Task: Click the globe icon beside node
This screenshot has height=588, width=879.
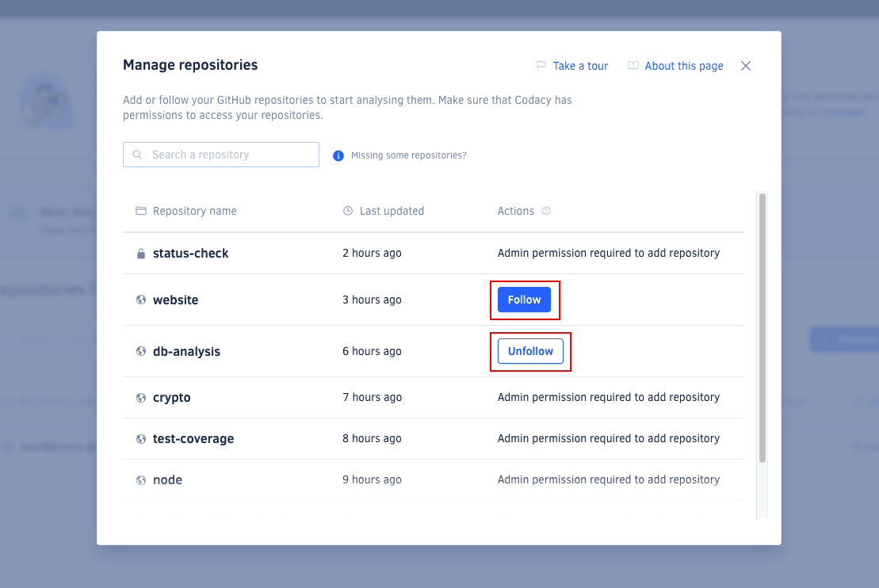Action: (140, 479)
